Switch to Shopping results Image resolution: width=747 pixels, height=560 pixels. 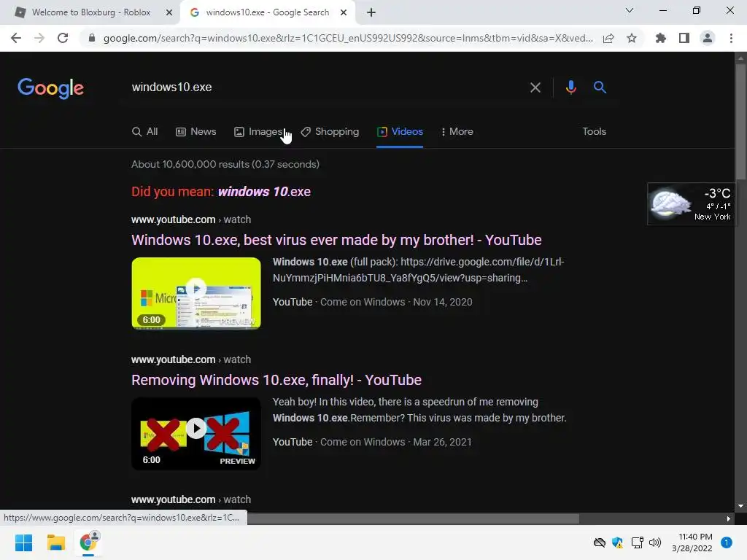pos(330,131)
